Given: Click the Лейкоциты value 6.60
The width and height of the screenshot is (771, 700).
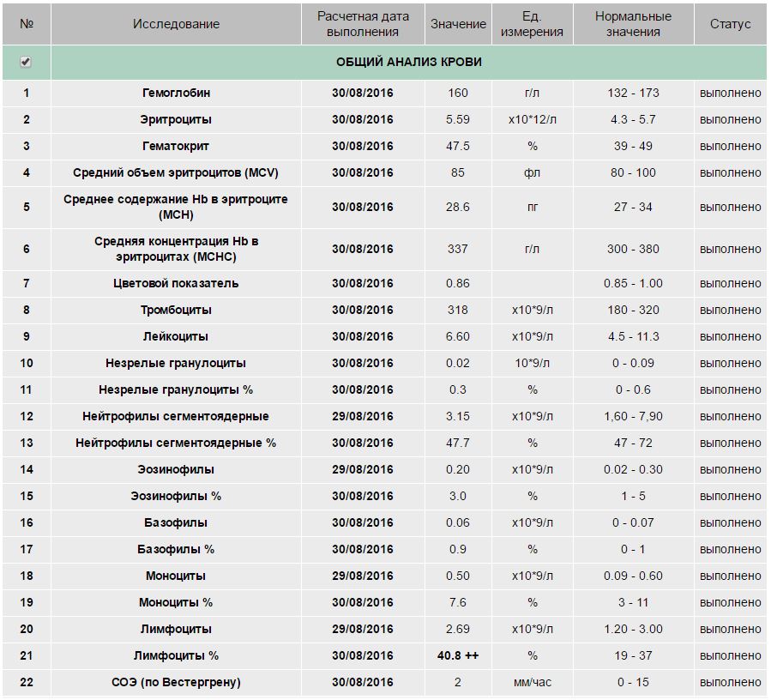Looking at the screenshot, I should pos(458,336).
